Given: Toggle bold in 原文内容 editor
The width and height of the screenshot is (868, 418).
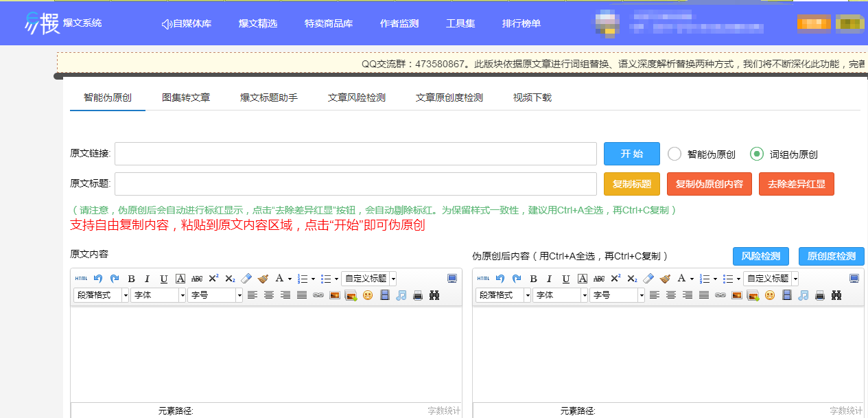Looking at the screenshot, I should [131, 279].
